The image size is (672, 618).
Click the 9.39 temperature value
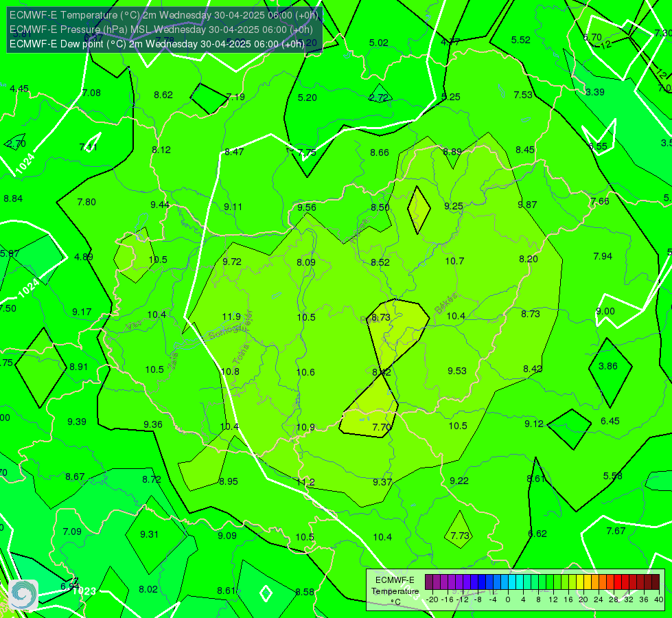pos(77,422)
